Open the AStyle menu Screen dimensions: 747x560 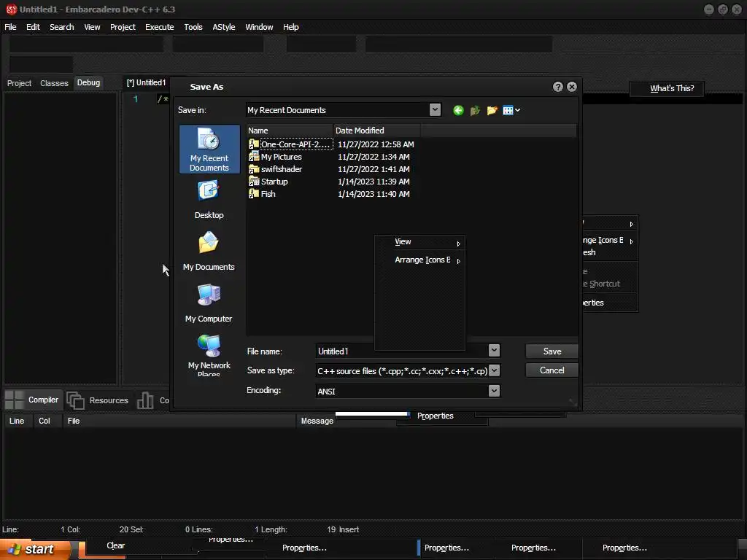[224, 27]
